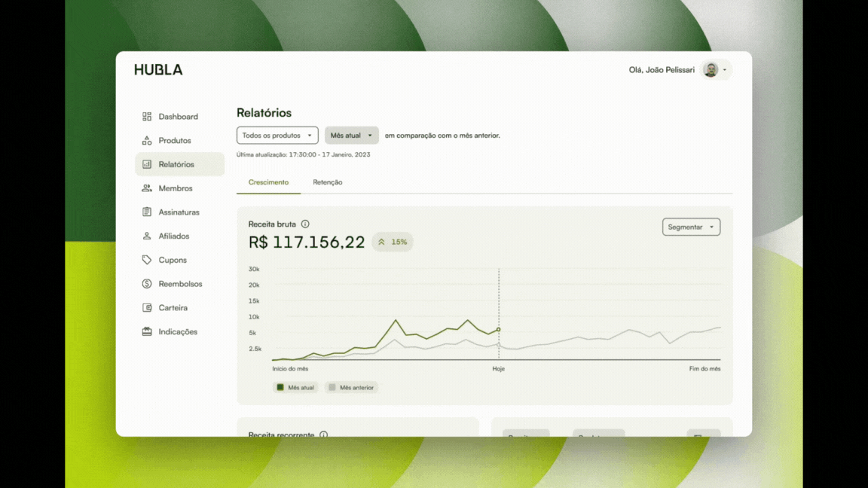Switch to the Crescimento tab

pos(268,182)
